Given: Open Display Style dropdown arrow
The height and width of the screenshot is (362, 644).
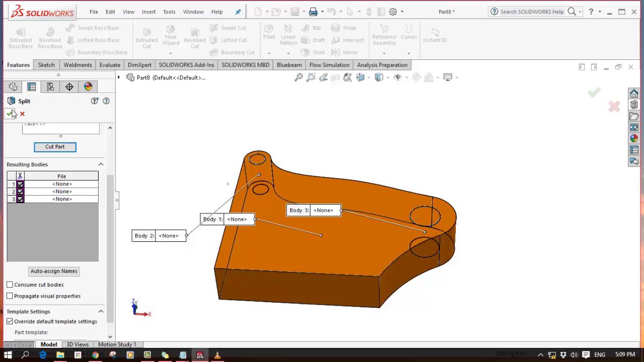Looking at the screenshot, I should click(388, 77).
